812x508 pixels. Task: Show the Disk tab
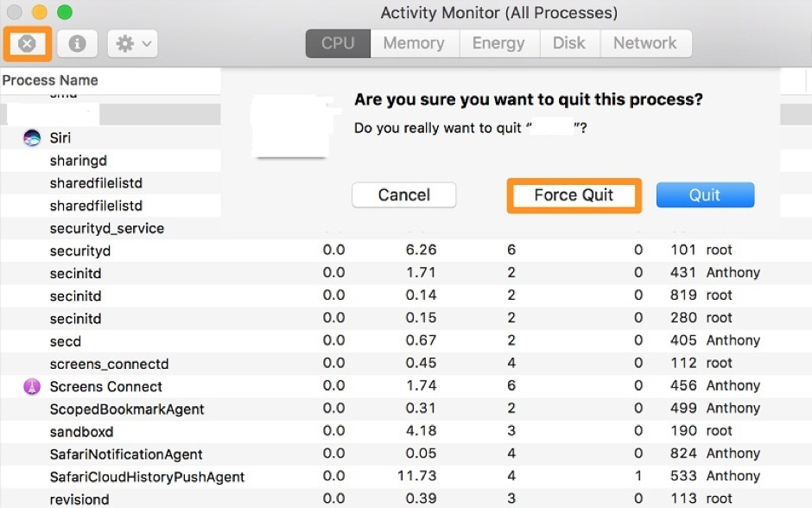(x=568, y=43)
